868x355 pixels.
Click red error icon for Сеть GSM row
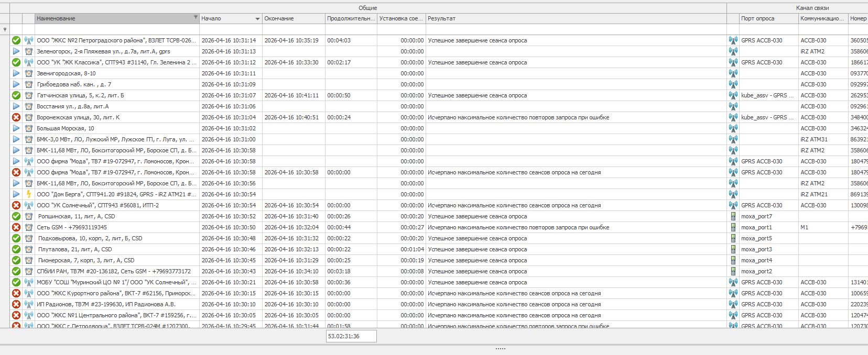[16, 227]
